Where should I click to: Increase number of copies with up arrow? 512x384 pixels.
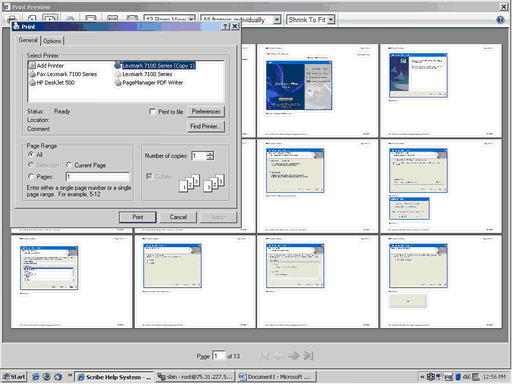[210, 154]
